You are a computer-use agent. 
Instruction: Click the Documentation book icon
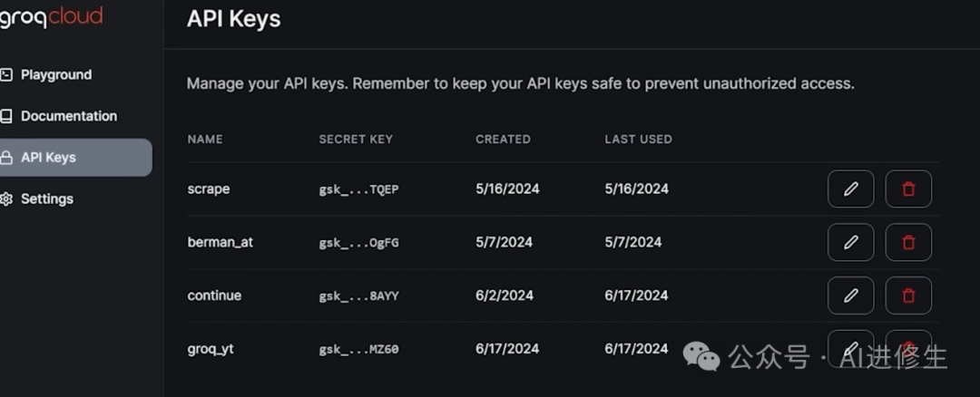pos(6,116)
